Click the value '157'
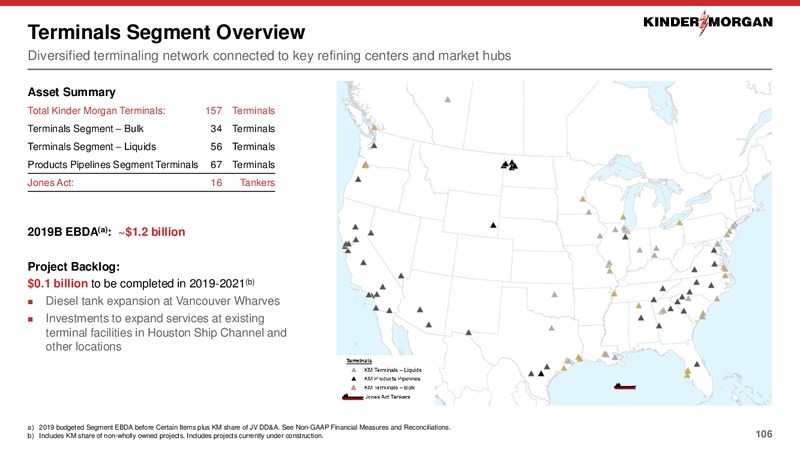Viewport: 800px width, 450px height. 214,111
